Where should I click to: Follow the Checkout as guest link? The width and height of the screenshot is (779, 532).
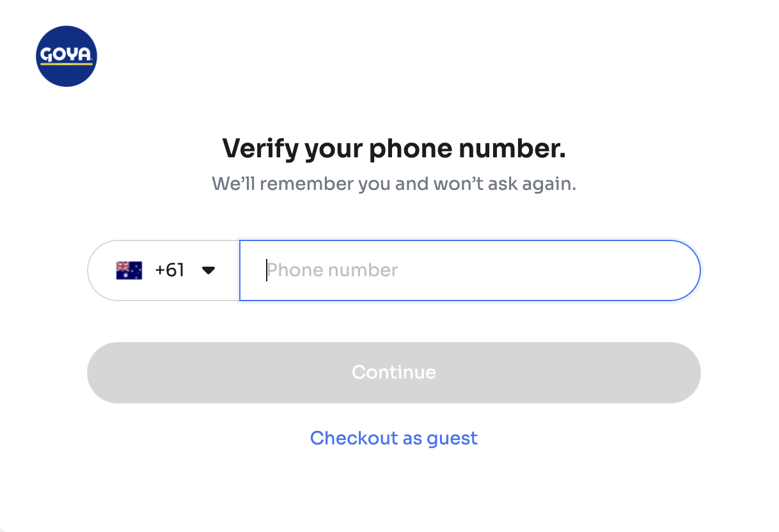click(393, 438)
